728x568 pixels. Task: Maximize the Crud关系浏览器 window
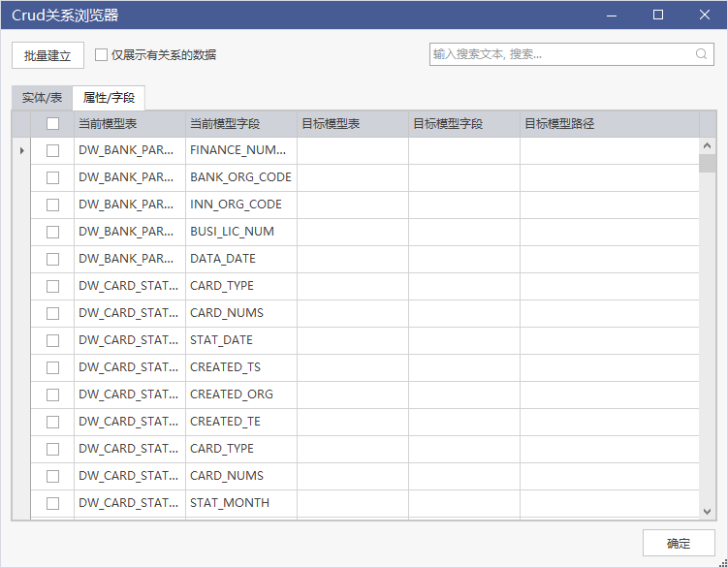point(658,15)
